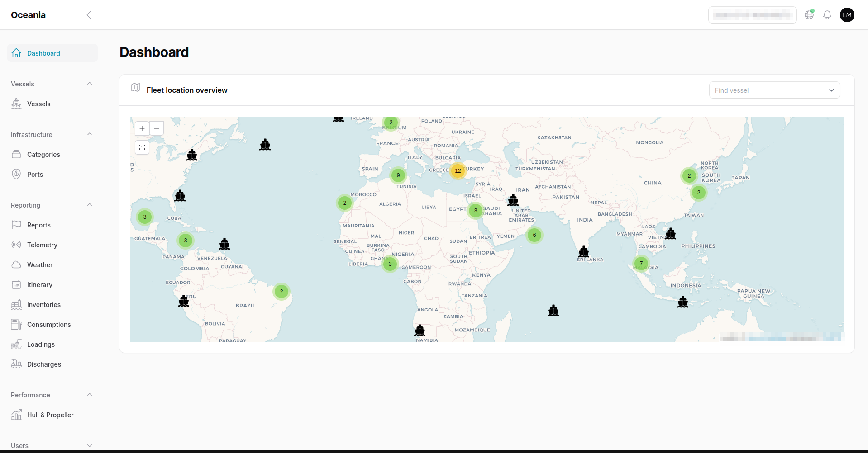The image size is (868, 453).
Task: Click the map icon beside Fleet location overview
Action: (x=136, y=87)
